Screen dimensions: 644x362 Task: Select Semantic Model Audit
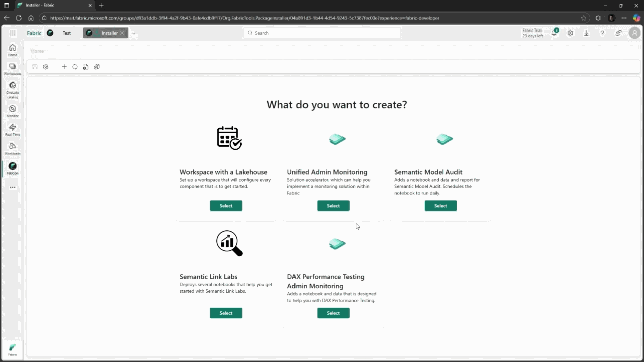tap(440, 205)
